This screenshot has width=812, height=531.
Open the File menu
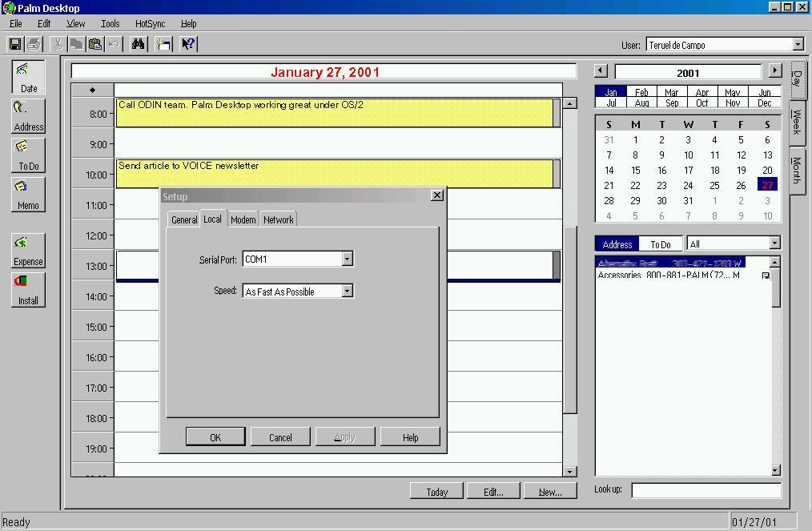pos(15,24)
